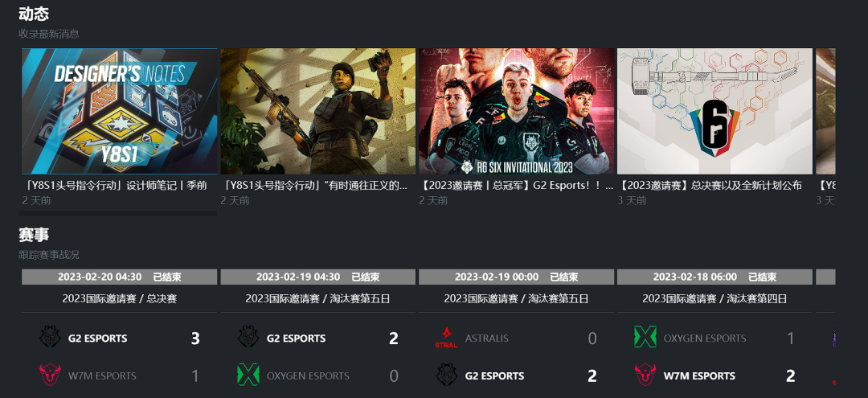Image resolution: width=868 pixels, height=398 pixels.
Task: Click the news carousel horizontal scrollbar
Action: 118,213
